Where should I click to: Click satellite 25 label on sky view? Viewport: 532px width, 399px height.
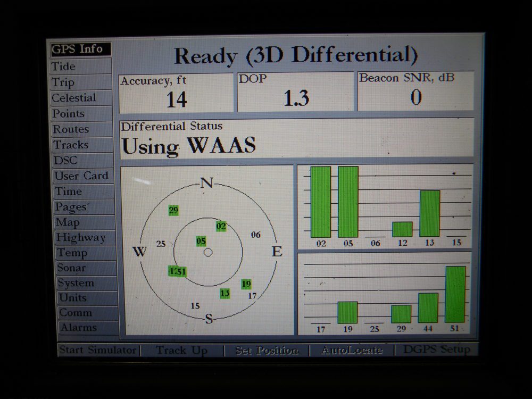[161, 244]
